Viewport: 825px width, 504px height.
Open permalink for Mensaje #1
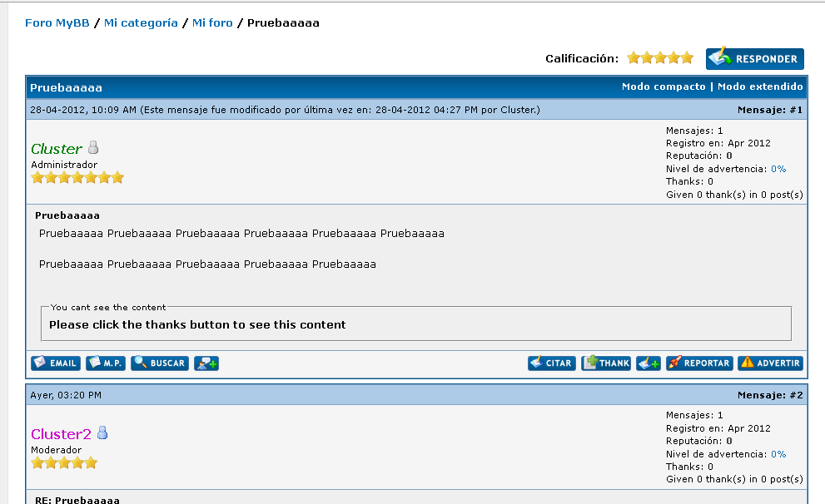pos(796,110)
